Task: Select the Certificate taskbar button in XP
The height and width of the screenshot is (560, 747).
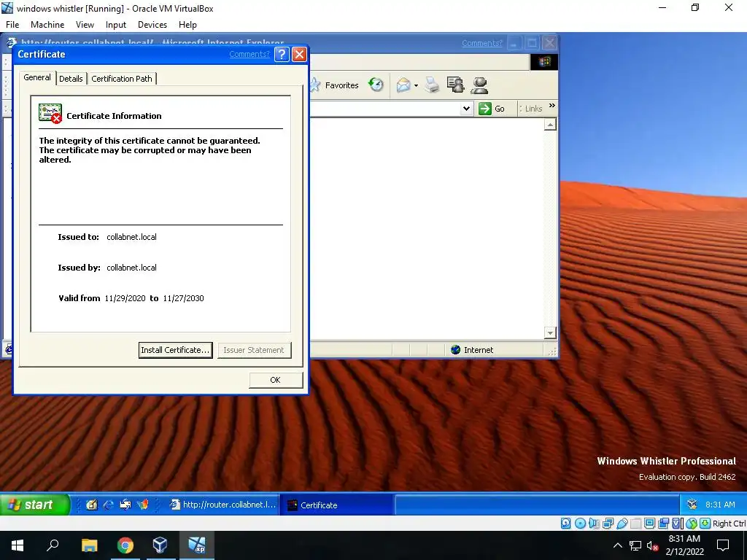Action: click(x=338, y=505)
